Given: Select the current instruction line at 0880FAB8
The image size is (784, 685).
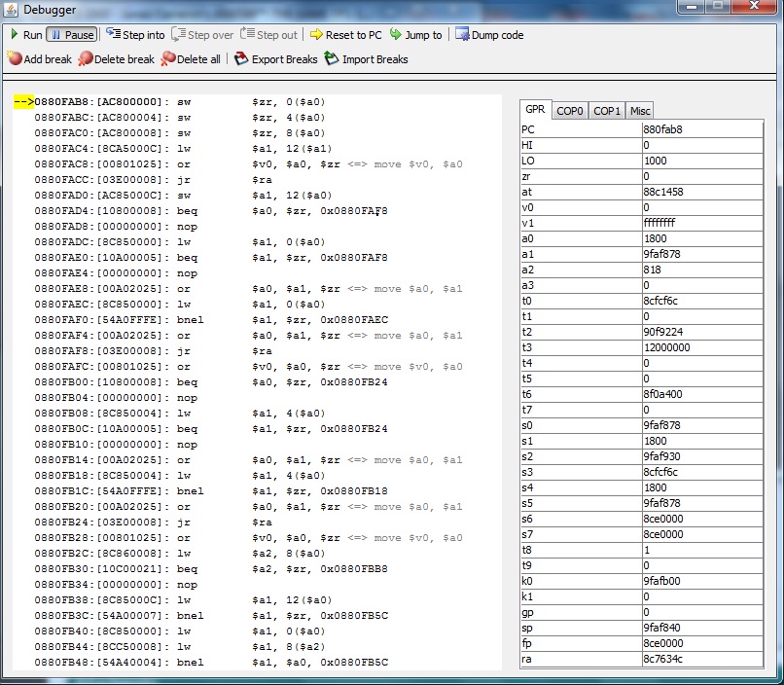Looking at the screenshot, I should [x=195, y=101].
